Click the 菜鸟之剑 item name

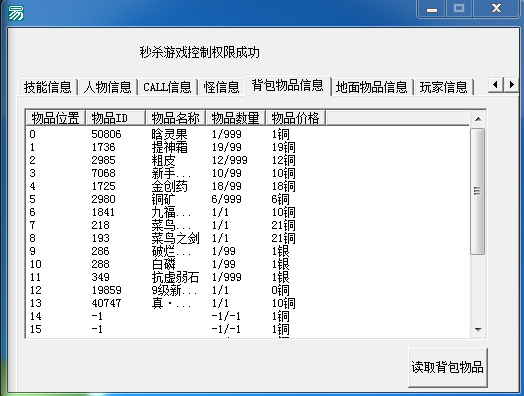coord(175,239)
